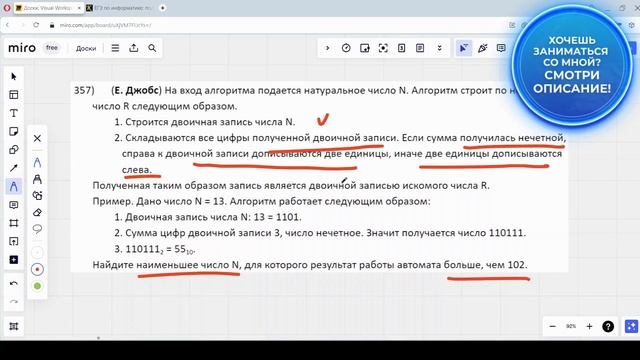Open the help question mark
640x360 pixels.
[608, 326]
